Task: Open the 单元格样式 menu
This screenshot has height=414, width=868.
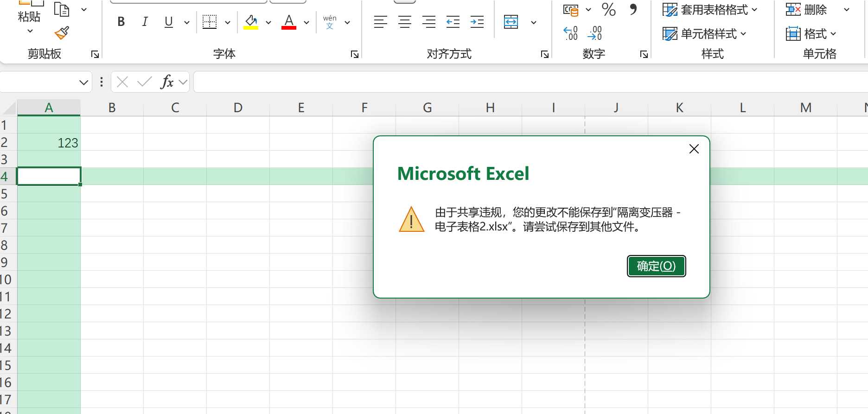Action: pyautogui.click(x=705, y=34)
